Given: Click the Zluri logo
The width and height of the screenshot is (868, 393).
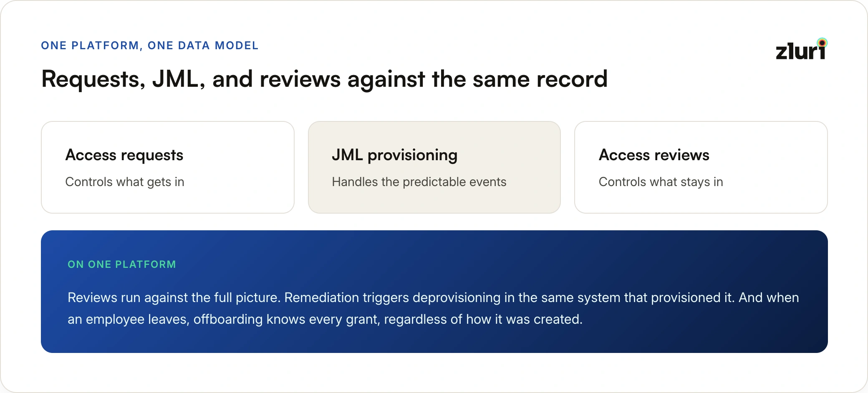Looking at the screenshot, I should tap(801, 49).
